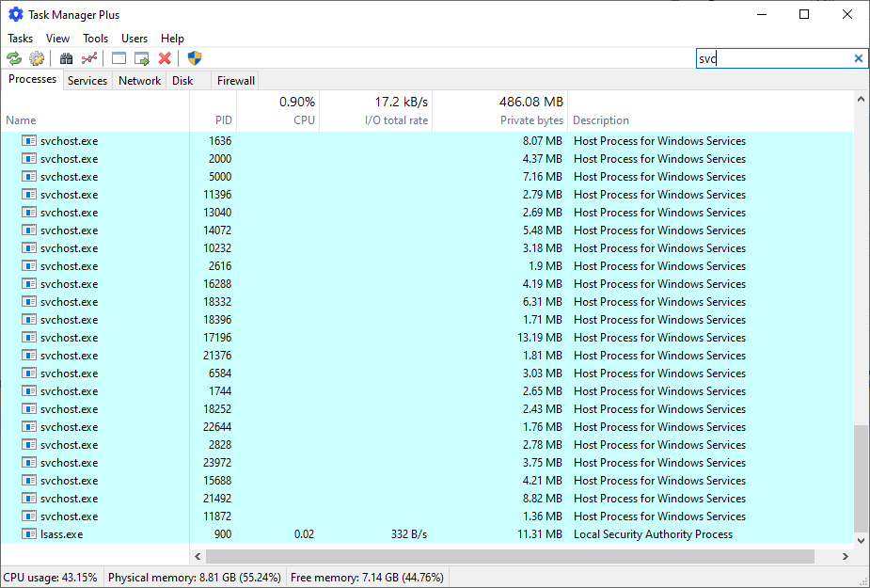Open the View menu

click(x=57, y=39)
